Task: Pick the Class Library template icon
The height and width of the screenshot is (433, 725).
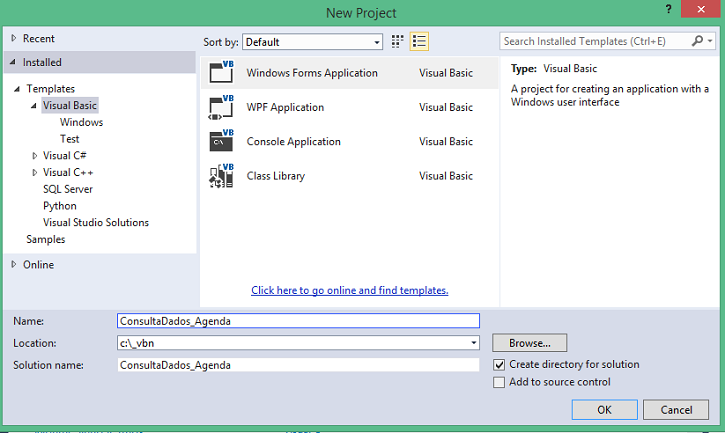Action: tap(221, 176)
